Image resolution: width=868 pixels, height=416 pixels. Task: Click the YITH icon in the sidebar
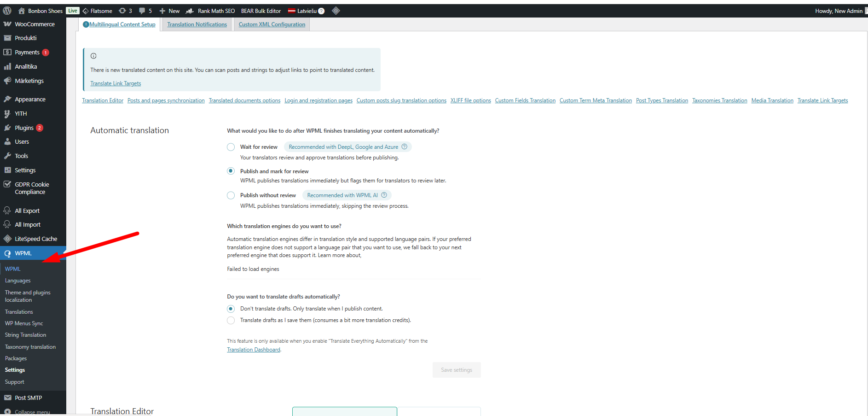coord(7,113)
